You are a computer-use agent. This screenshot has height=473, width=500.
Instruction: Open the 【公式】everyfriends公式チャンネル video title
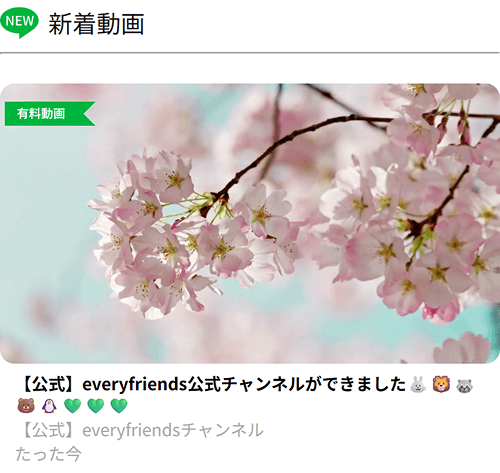tap(213, 384)
